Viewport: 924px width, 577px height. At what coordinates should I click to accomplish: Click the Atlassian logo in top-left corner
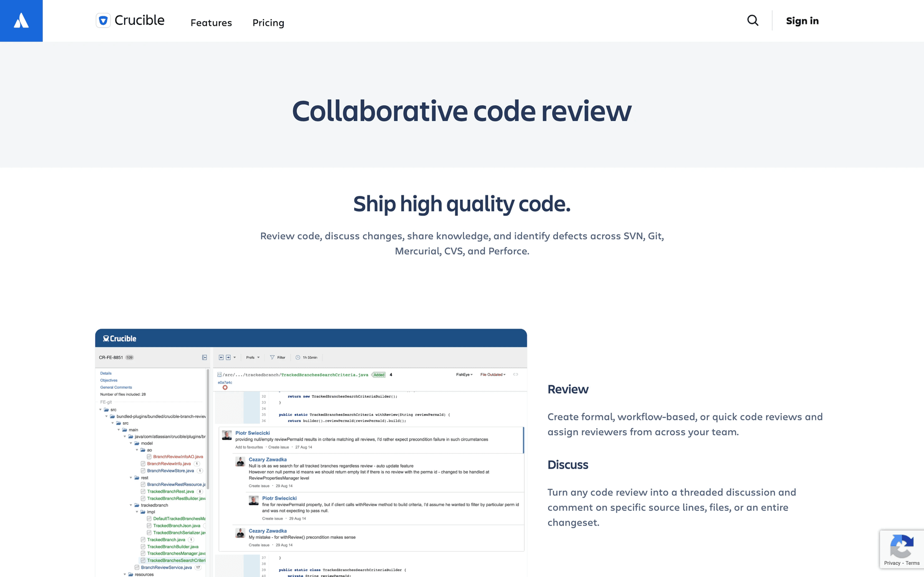pyautogui.click(x=21, y=20)
